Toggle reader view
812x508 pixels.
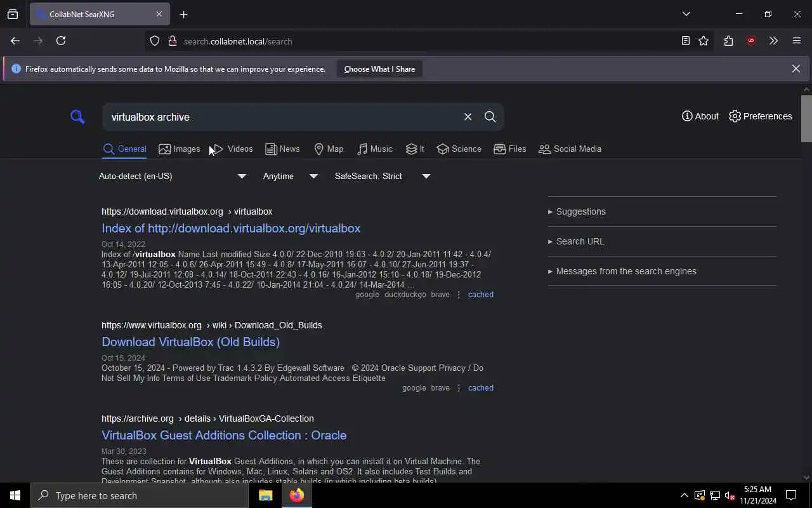(686, 41)
